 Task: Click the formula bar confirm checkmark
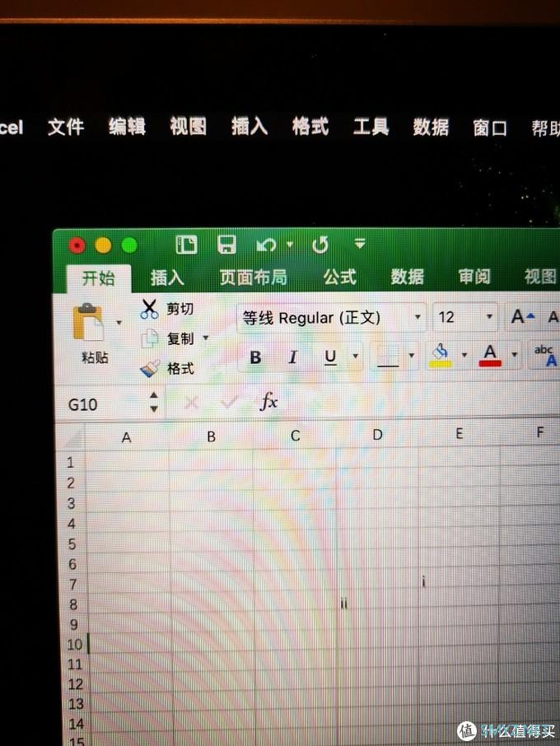pyautogui.click(x=228, y=403)
